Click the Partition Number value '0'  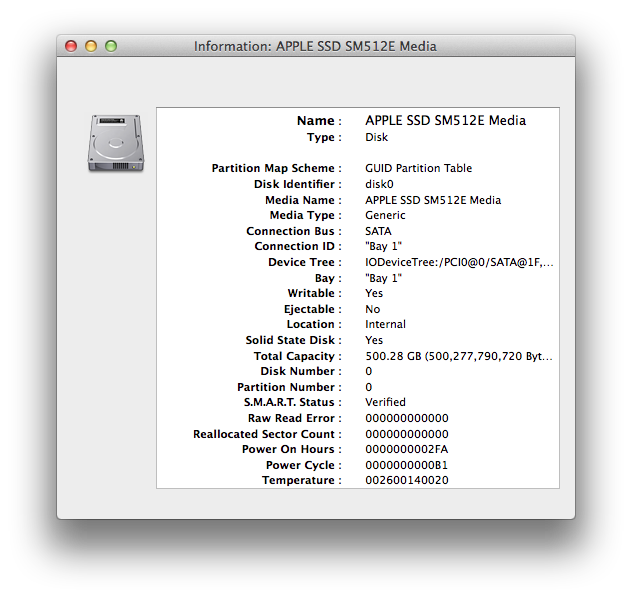pos(369,388)
